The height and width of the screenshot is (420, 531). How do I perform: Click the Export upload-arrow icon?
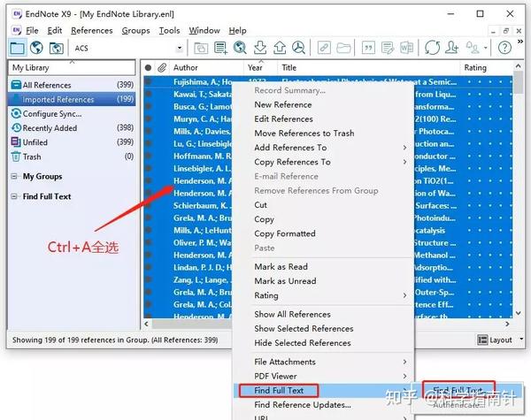(280, 48)
